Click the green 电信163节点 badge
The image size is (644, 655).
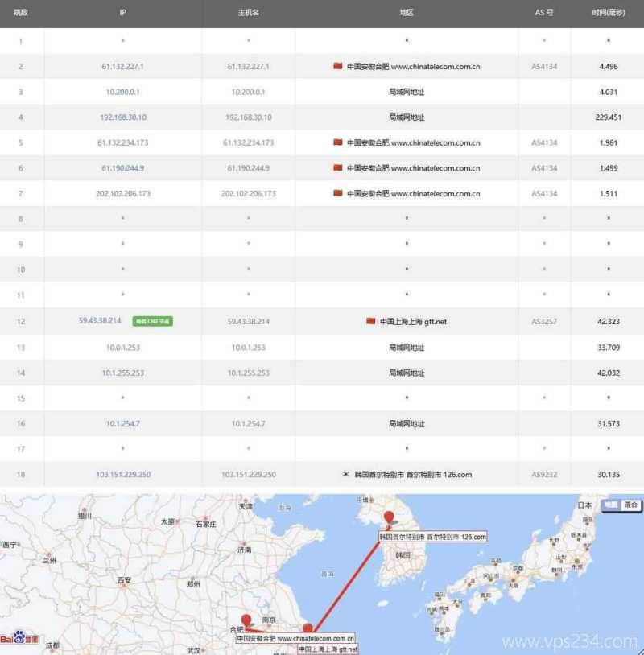click(151, 320)
